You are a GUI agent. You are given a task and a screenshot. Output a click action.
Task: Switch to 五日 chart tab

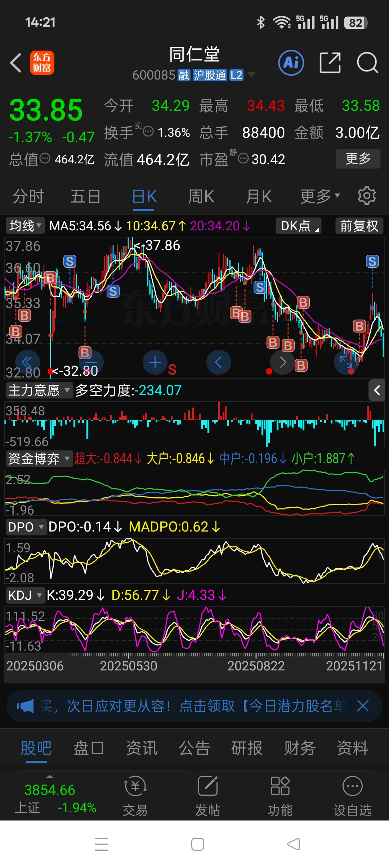85,196
